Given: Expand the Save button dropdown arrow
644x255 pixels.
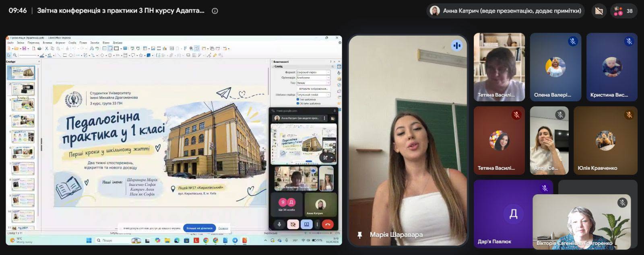Looking at the screenshot, I should 28,49.
